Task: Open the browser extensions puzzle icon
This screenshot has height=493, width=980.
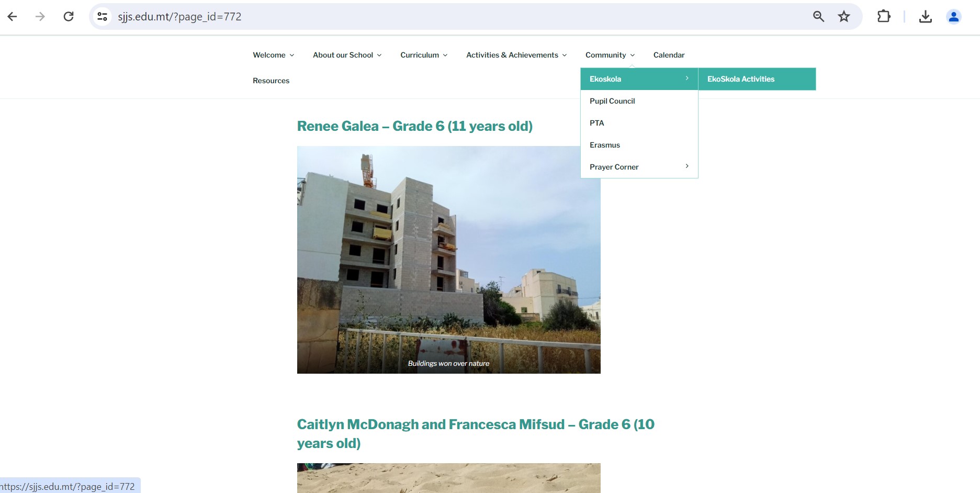Action: (884, 17)
